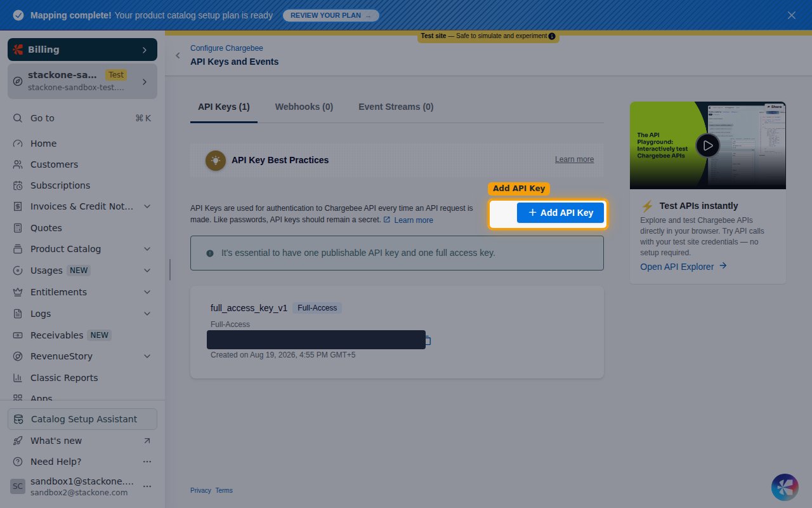The height and width of the screenshot is (508, 812).
Task: Open Quotes in the sidebar
Action: click(46, 228)
